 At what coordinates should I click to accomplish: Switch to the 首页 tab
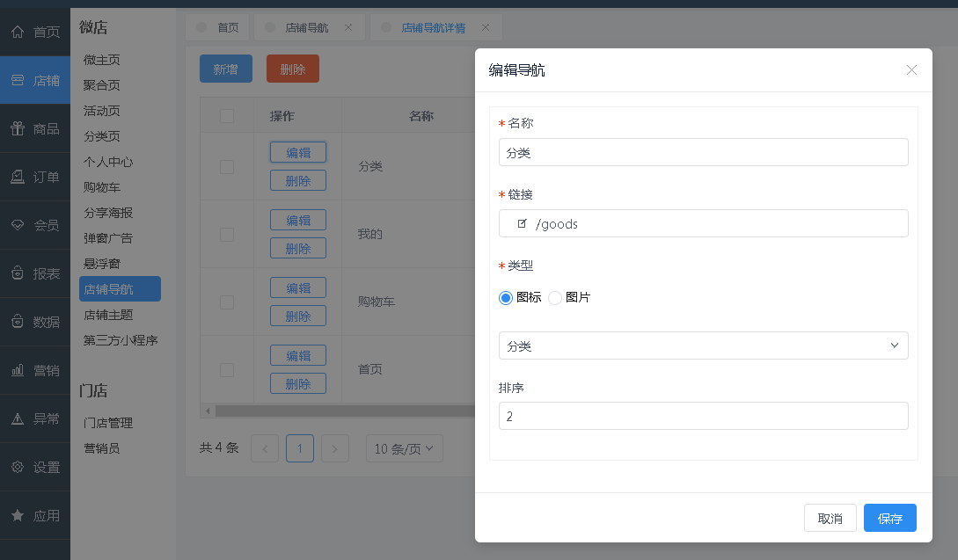pos(217,27)
